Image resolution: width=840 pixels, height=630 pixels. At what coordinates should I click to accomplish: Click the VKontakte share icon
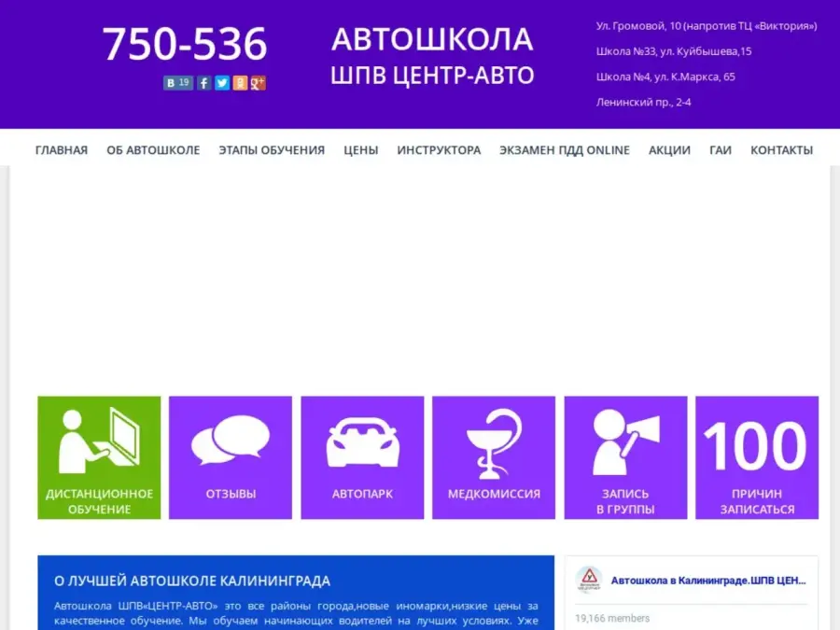point(172,83)
